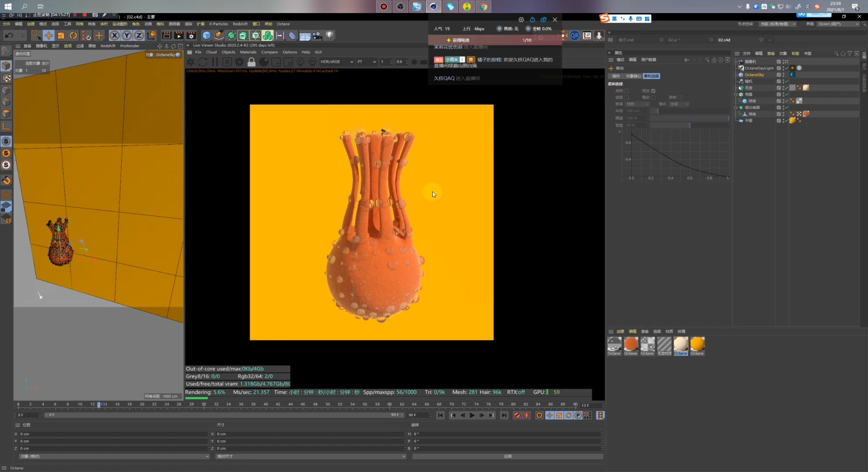Open the Redshift menu in the viewport header

pos(108,46)
